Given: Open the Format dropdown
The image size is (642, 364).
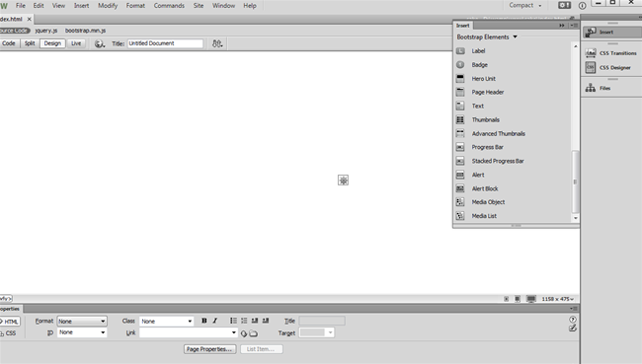Looking at the screenshot, I should click(82, 321).
